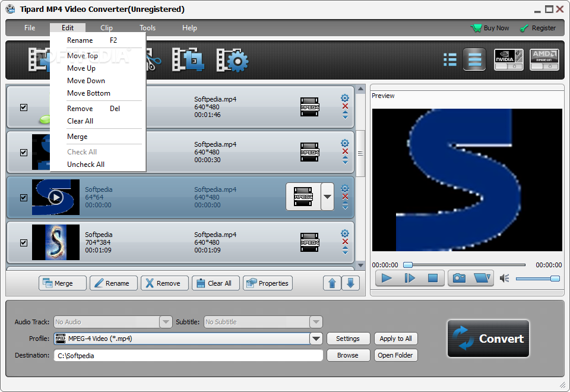Click MPEG4 format icon of 00:01:46 video

(309, 107)
